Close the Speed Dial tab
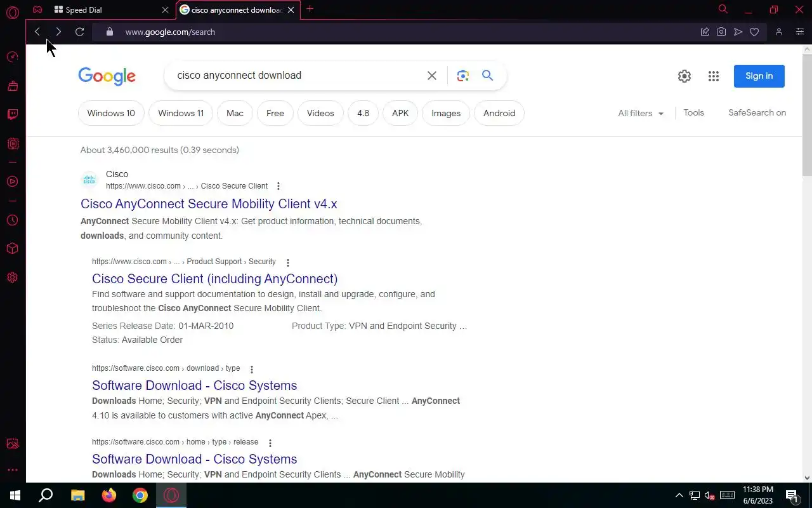 pos(165,10)
